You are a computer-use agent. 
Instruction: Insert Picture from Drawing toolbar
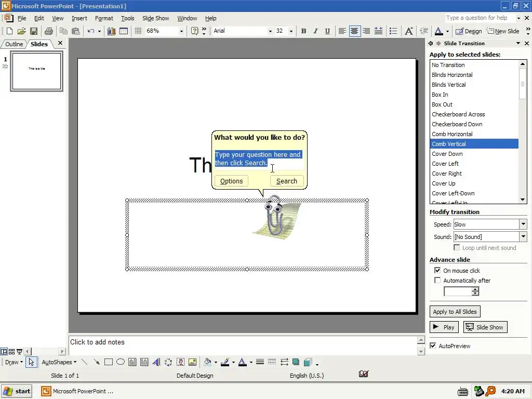click(x=192, y=362)
